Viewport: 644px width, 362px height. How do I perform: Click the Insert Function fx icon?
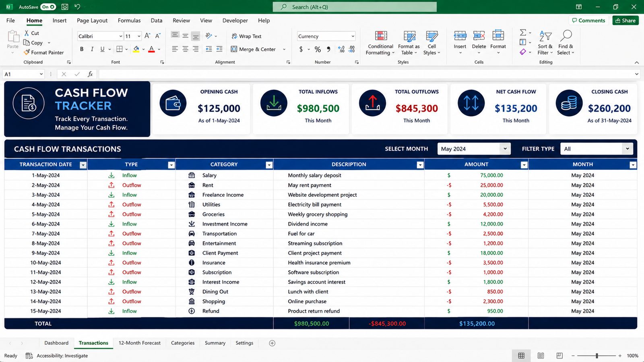click(x=90, y=74)
